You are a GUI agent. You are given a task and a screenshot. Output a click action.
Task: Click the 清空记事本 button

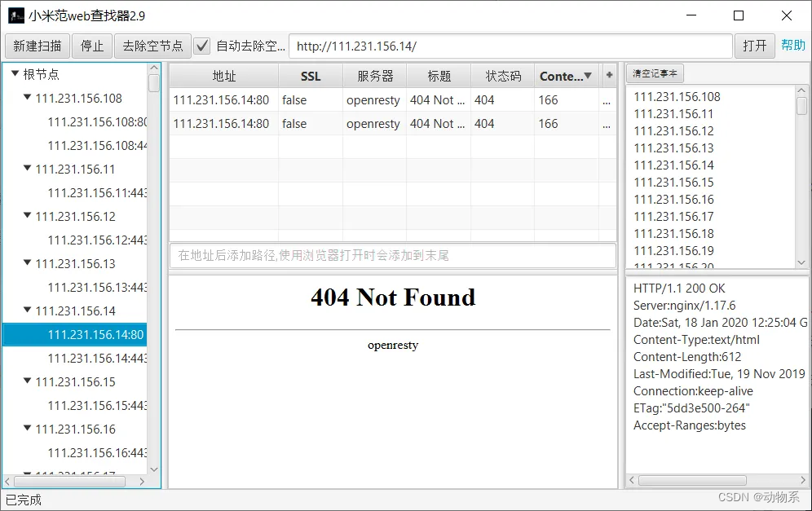(x=655, y=73)
